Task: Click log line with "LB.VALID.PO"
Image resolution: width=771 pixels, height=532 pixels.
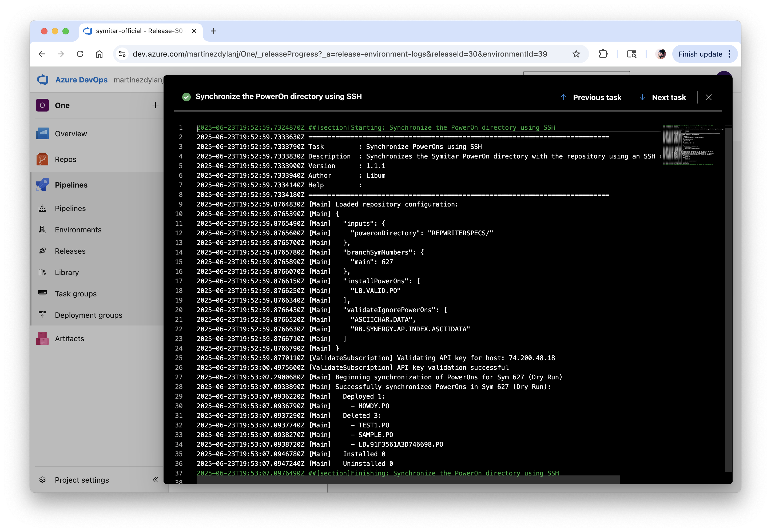Action: click(299, 291)
